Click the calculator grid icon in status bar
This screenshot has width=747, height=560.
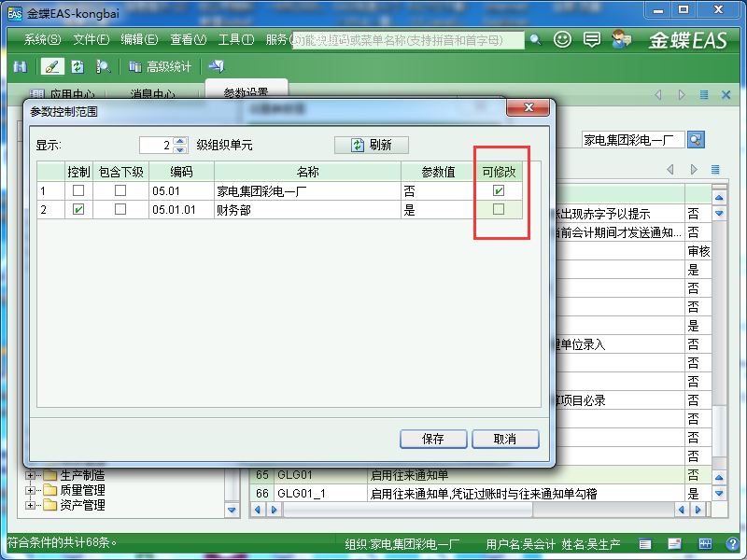[705, 544]
